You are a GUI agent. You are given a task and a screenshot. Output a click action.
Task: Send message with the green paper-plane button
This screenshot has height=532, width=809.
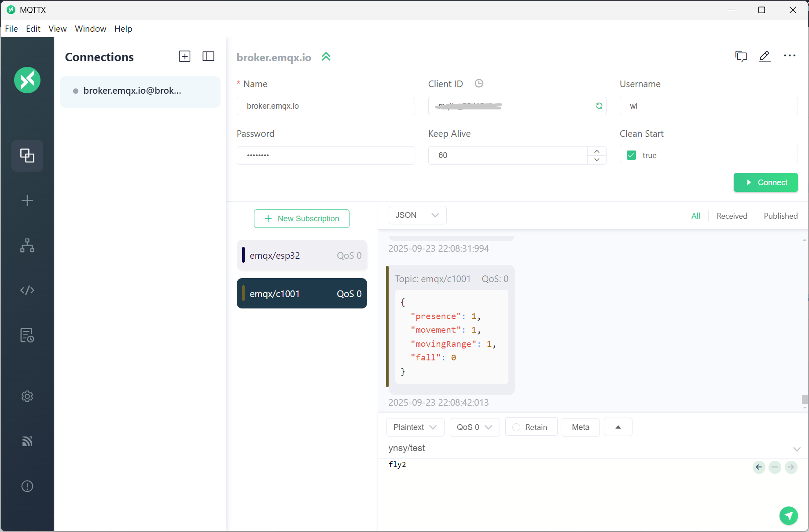click(788, 515)
